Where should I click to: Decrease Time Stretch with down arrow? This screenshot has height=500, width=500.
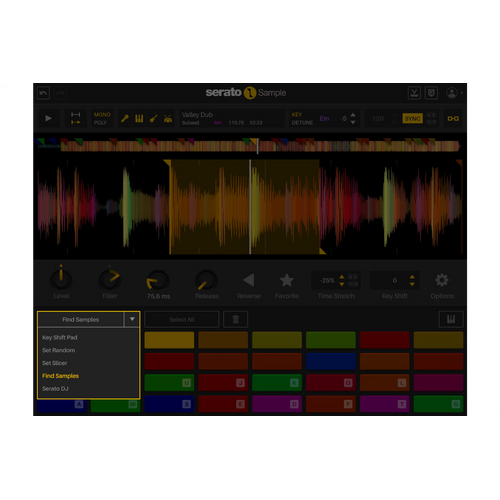point(342,284)
